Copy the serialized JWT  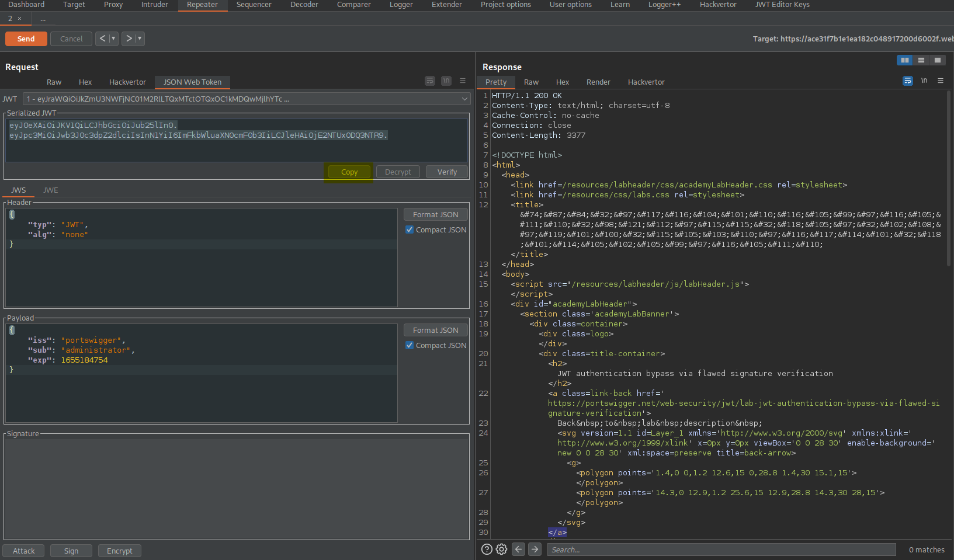pyautogui.click(x=349, y=172)
